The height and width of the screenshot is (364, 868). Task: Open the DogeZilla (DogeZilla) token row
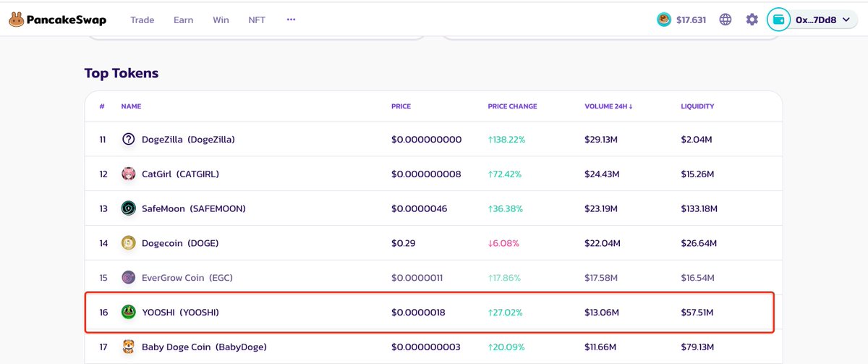coord(433,139)
